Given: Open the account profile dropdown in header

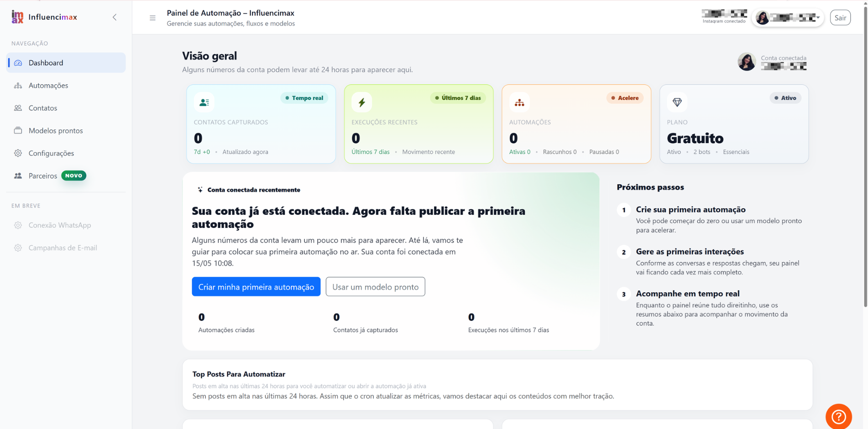Looking at the screenshot, I should click(x=788, y=18).
